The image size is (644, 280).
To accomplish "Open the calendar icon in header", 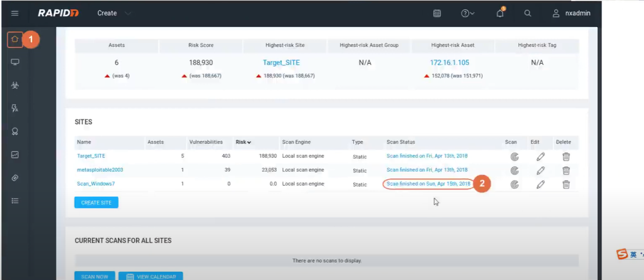I will point(437,14).
